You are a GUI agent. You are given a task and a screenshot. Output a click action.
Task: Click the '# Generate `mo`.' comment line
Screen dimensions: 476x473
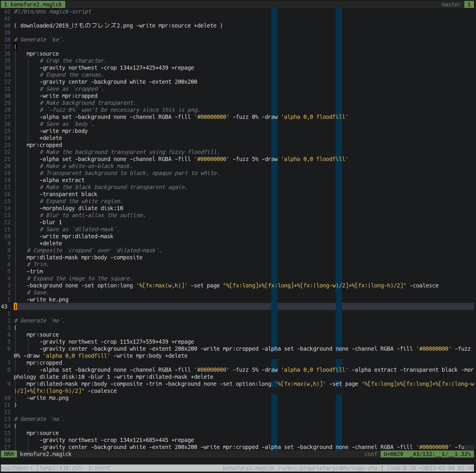coord(40,321)
